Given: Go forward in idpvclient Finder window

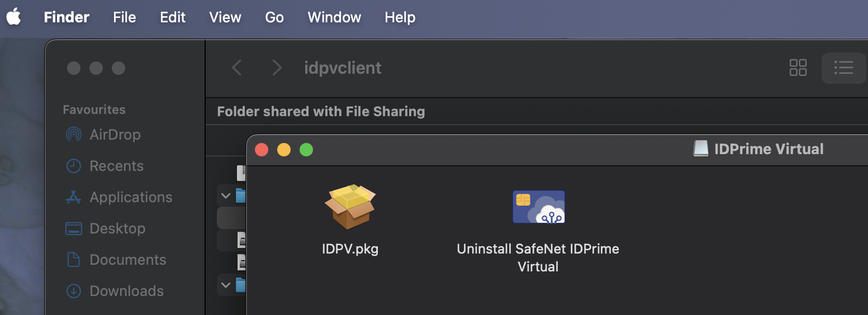Looking at the screenshot, I should pyautogui.click(x=277, y=68).
